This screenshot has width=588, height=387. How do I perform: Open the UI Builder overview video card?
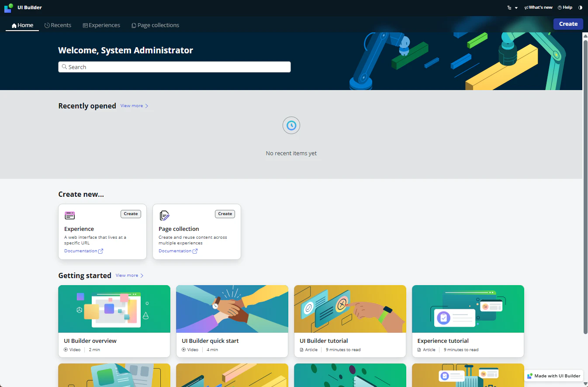click(x=114, y=321)
